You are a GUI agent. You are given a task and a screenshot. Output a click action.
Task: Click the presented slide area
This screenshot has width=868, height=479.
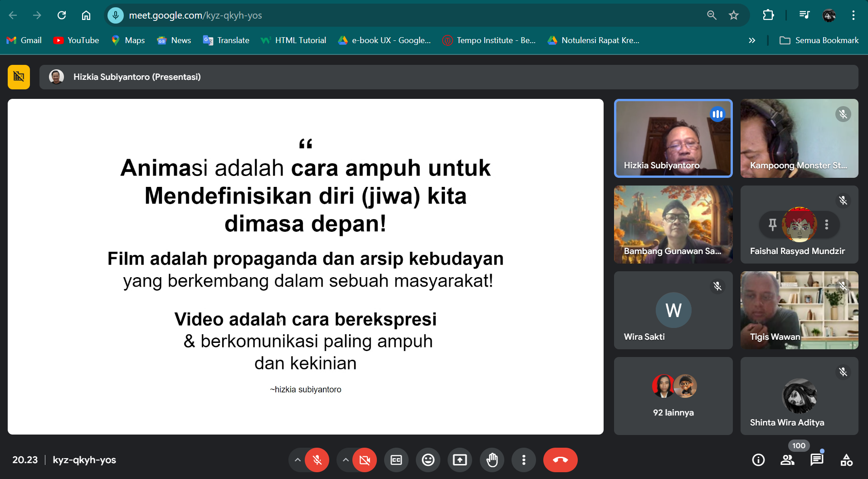(x=305, y=267)
